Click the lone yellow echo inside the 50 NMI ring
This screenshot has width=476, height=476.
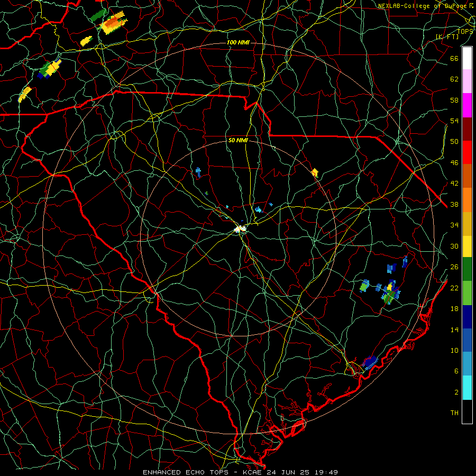[315, 173]
